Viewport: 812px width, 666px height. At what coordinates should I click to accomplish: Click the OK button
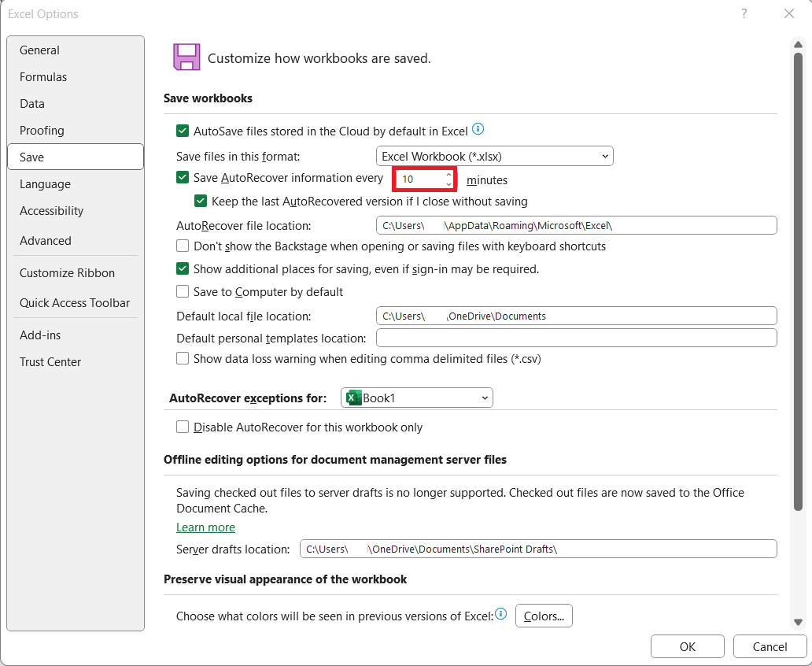point(687,646)
